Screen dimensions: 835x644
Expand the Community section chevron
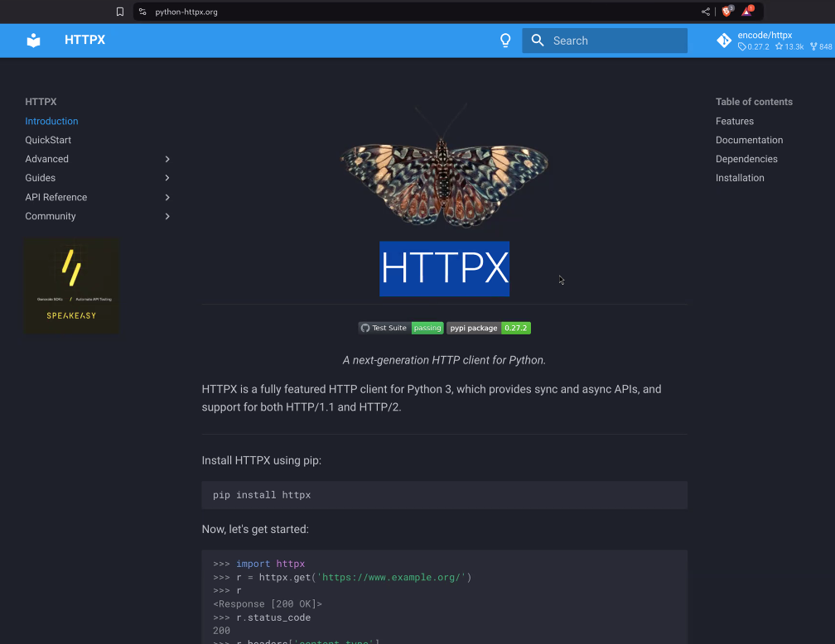click(x=167, y=216)
